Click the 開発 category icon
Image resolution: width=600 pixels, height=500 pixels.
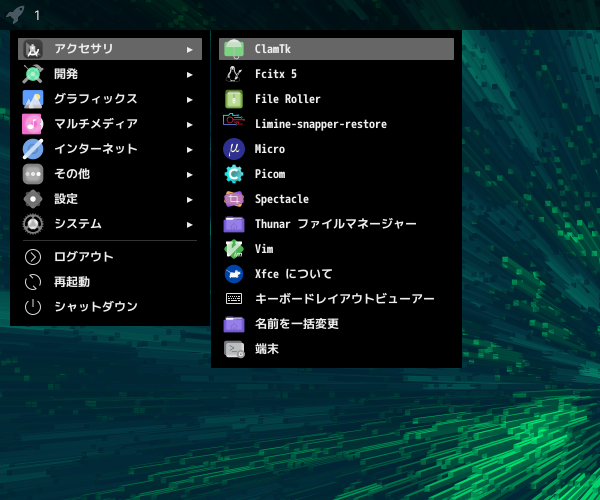pos(33,74)
